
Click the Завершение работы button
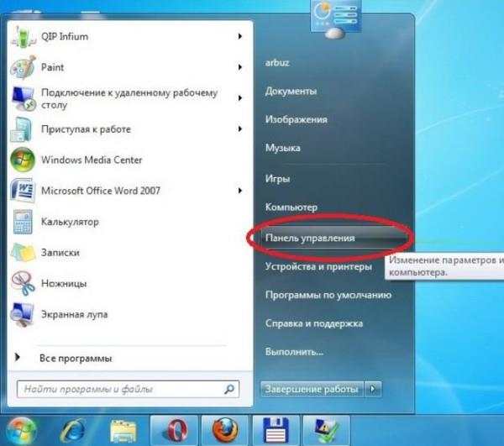pos(312,389)
